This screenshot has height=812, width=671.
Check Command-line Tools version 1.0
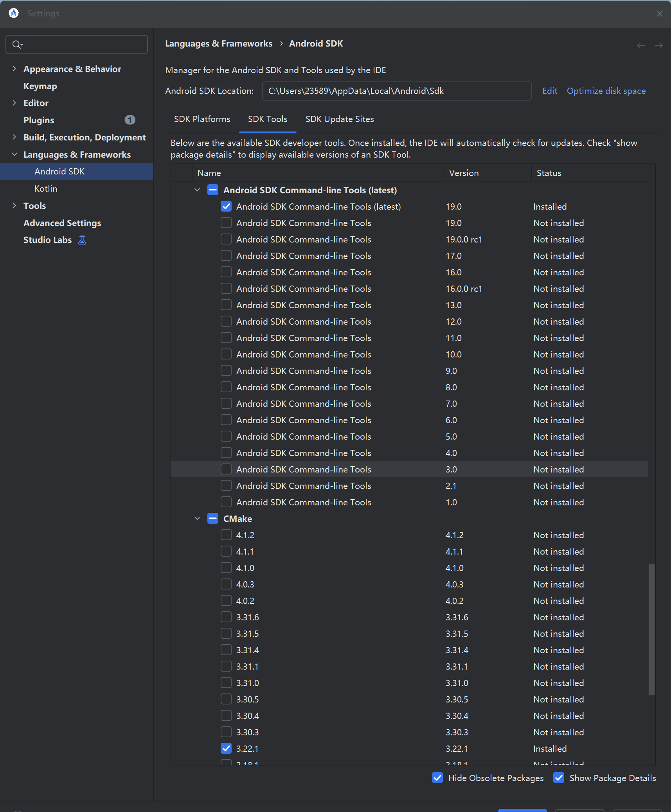(x=226, y=502)
